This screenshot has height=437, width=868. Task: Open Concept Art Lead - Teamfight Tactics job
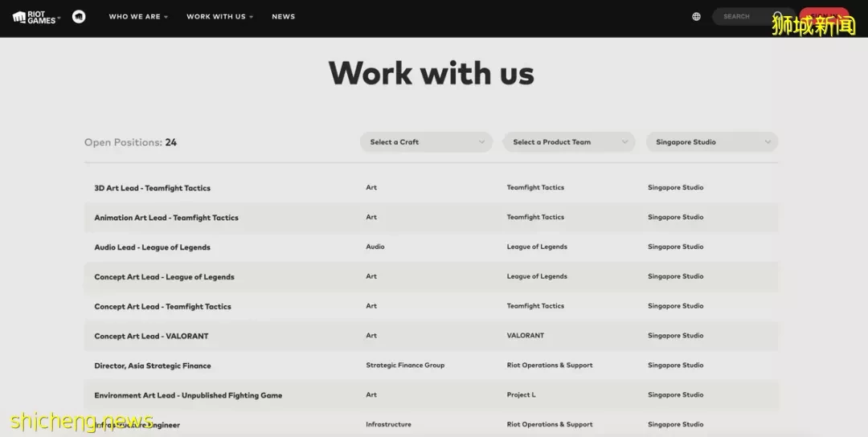(x=162, y=306)
